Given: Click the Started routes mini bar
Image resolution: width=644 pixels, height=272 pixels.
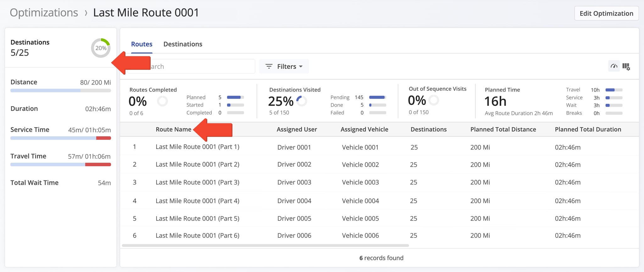Looking at the screenshot, I should point(236,105).
